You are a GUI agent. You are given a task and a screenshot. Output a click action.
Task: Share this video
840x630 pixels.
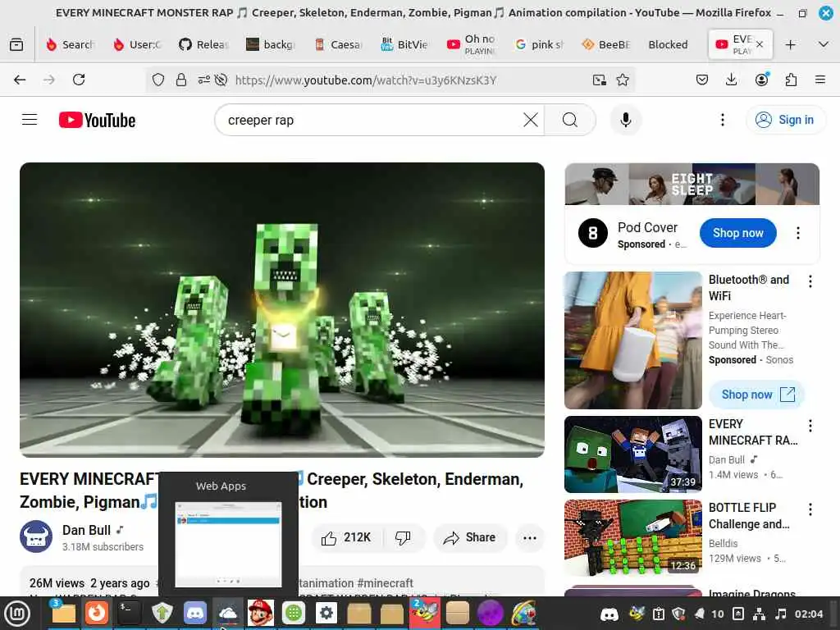coord(469,537)
